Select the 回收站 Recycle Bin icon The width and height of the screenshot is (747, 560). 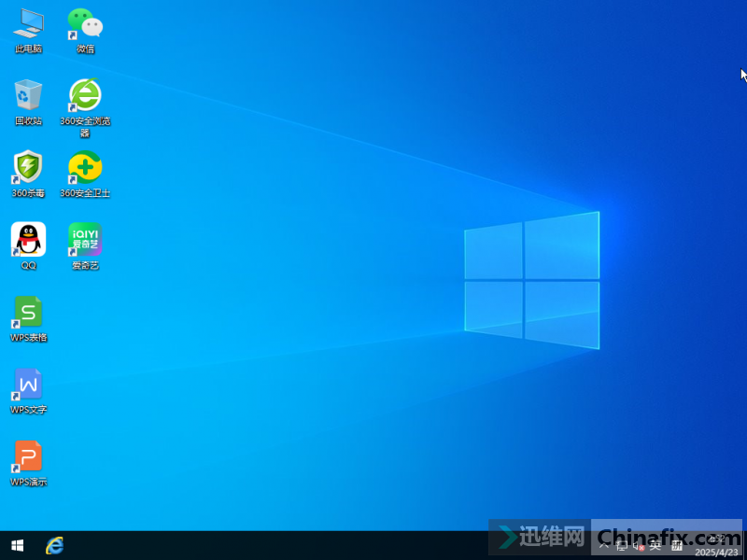tap(28, 102)
